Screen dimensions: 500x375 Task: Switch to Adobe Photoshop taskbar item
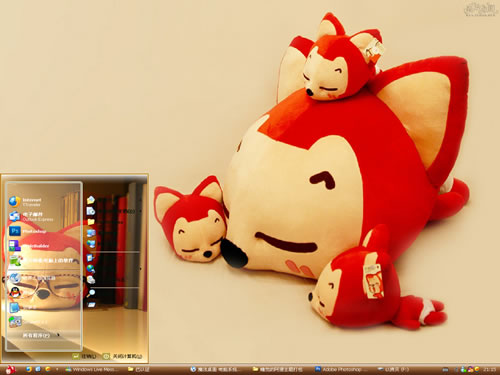click(341, 369)
